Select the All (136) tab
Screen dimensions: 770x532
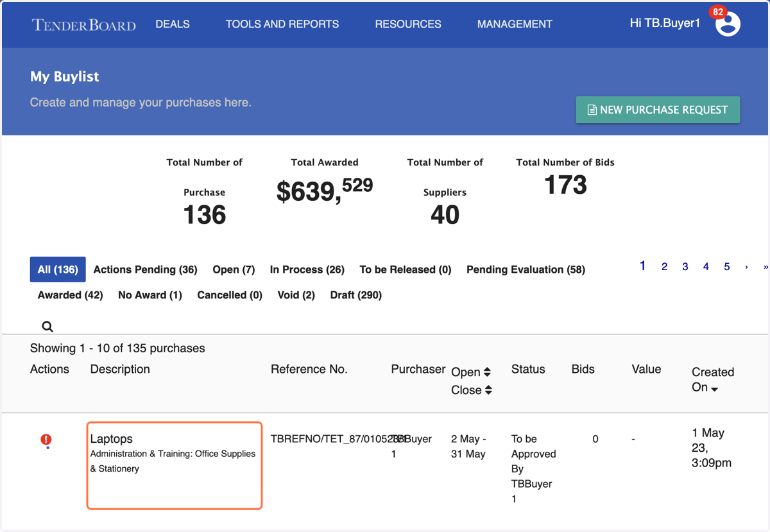[58, 270]
